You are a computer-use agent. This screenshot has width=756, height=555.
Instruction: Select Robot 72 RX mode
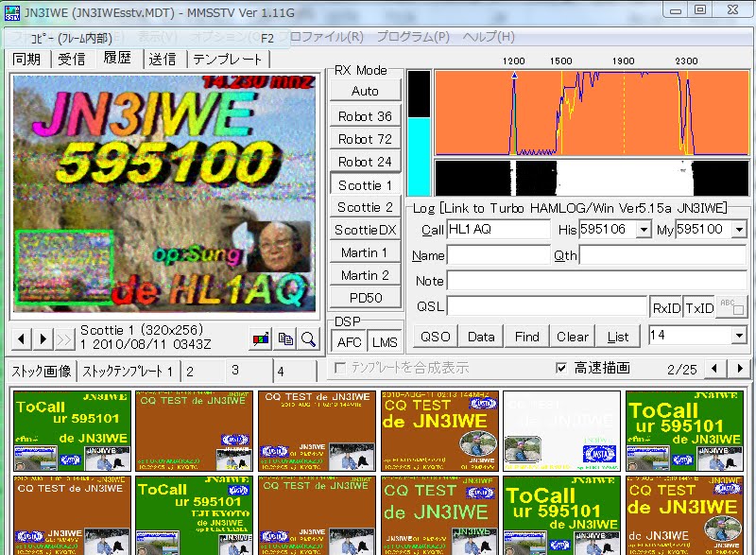pyautogui.click(x=365, y=139)
